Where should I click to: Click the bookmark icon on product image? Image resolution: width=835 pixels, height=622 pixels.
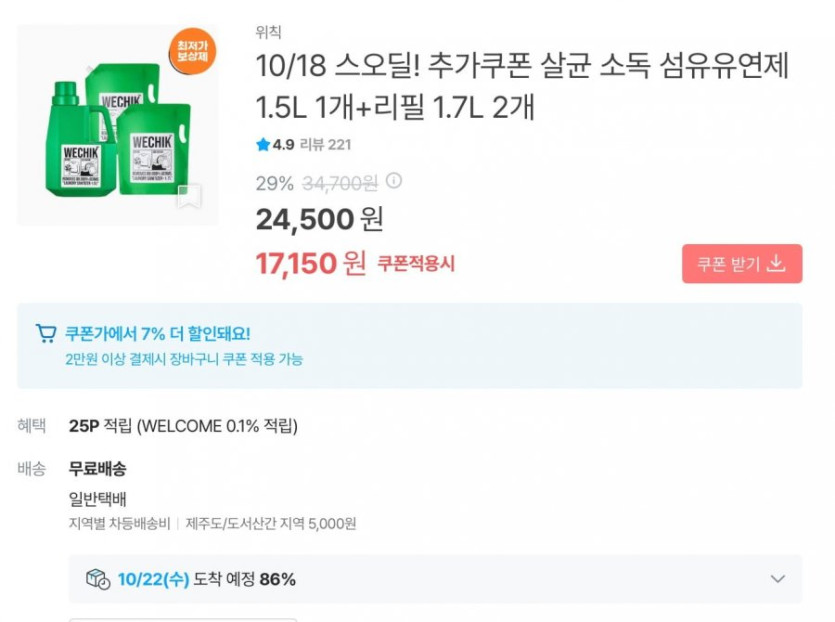click(189, 197)
